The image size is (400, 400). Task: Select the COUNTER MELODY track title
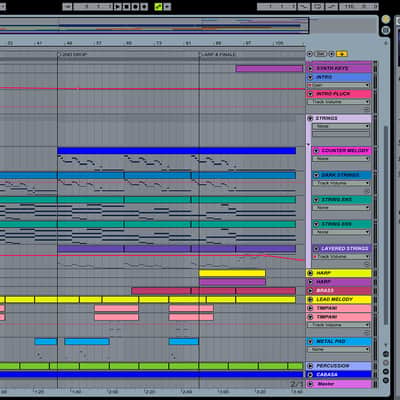point(345,151)
